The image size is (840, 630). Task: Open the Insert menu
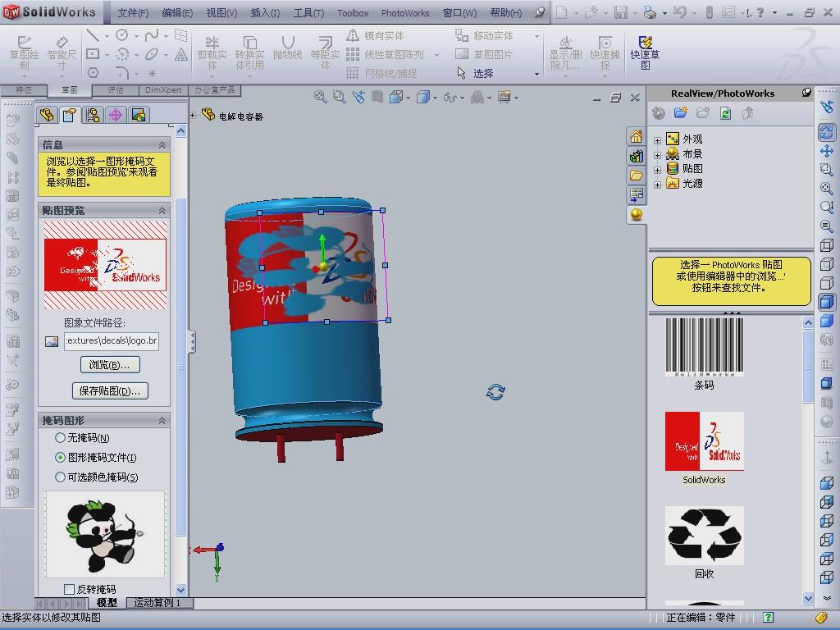(265, 13)
